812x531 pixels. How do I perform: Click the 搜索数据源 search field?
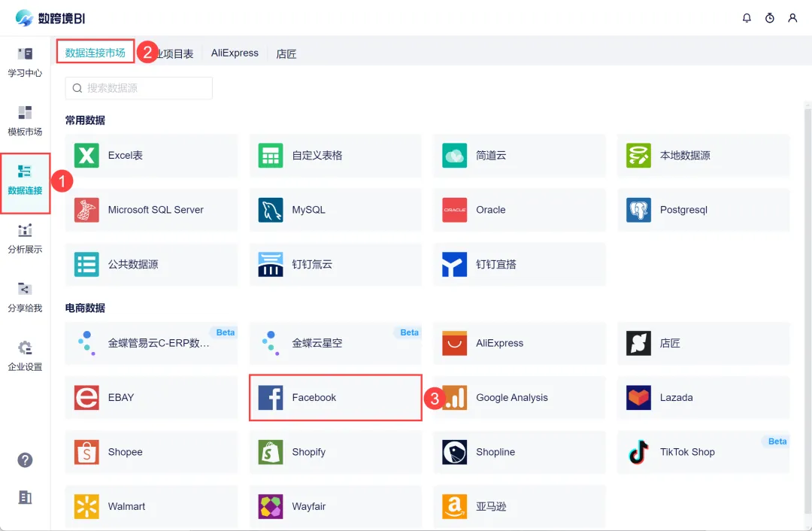pos(139,88)
